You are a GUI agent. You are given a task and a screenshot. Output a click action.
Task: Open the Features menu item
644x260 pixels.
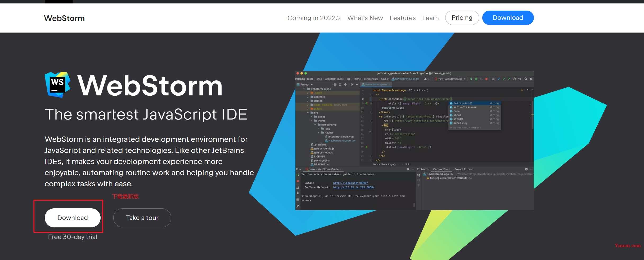pyautogui.click(x=403, y=18)
